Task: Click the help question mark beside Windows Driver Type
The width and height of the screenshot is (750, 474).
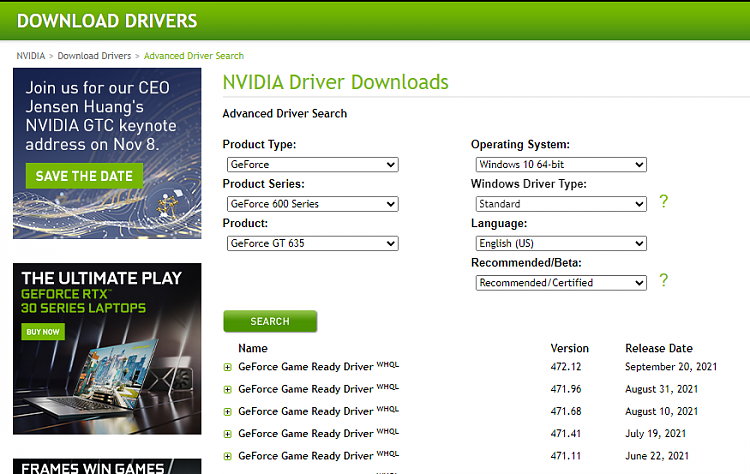Action: pyautogui.click(x=663, y=201)
